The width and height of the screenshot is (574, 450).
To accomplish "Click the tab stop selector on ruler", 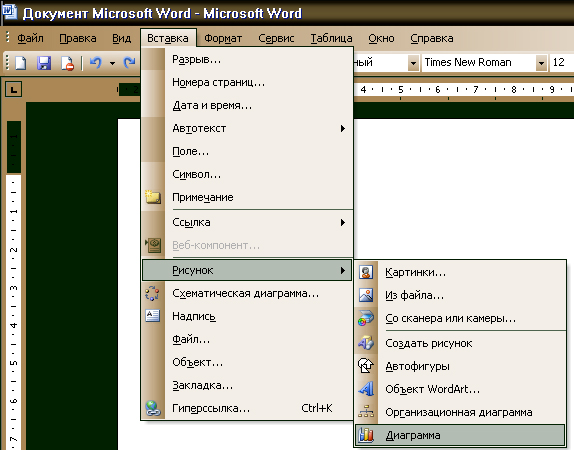I will [x=14, y=89].
